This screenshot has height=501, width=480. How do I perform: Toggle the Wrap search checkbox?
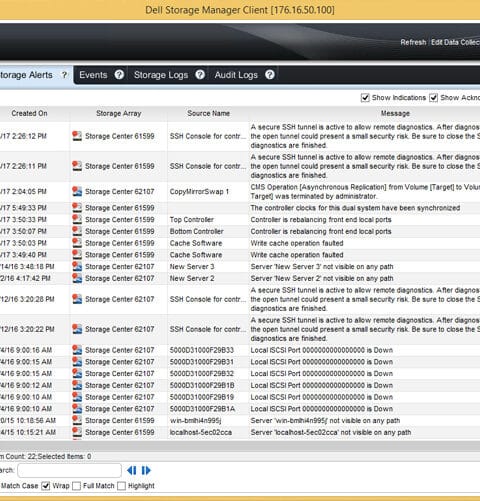click(46, 486)
